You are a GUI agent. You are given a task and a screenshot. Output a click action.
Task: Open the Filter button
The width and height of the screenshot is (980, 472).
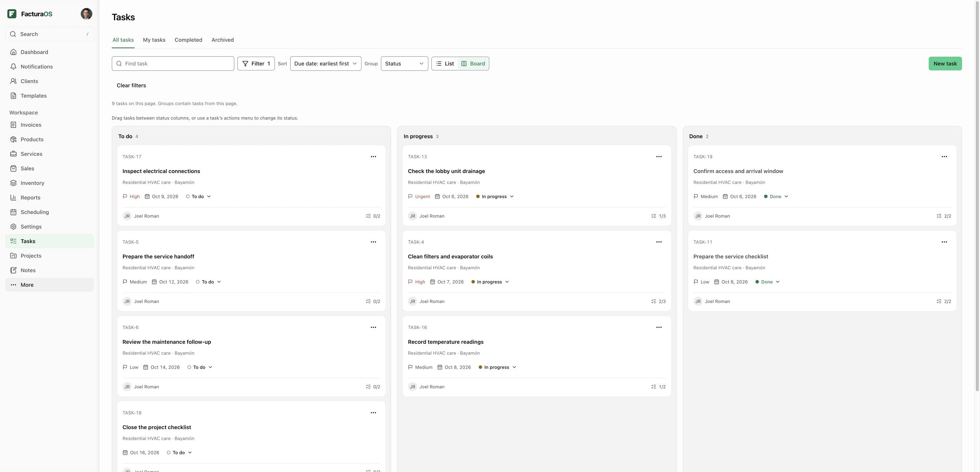(256, 64)
